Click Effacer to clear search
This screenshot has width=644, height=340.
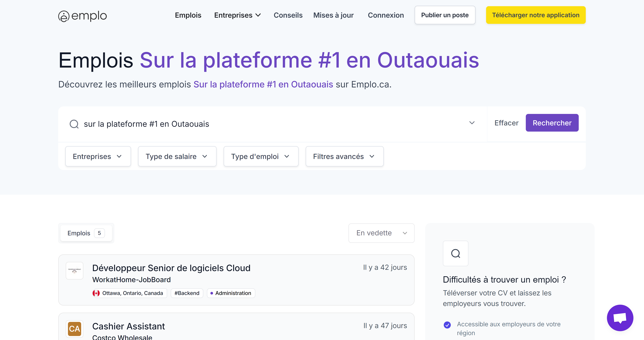[x=506, y=123]
